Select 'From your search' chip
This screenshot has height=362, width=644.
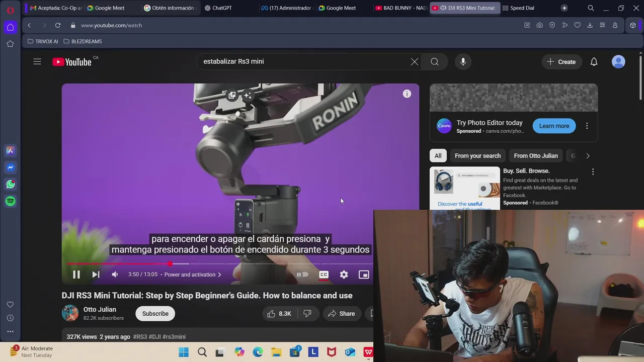[x=477, y=156]
